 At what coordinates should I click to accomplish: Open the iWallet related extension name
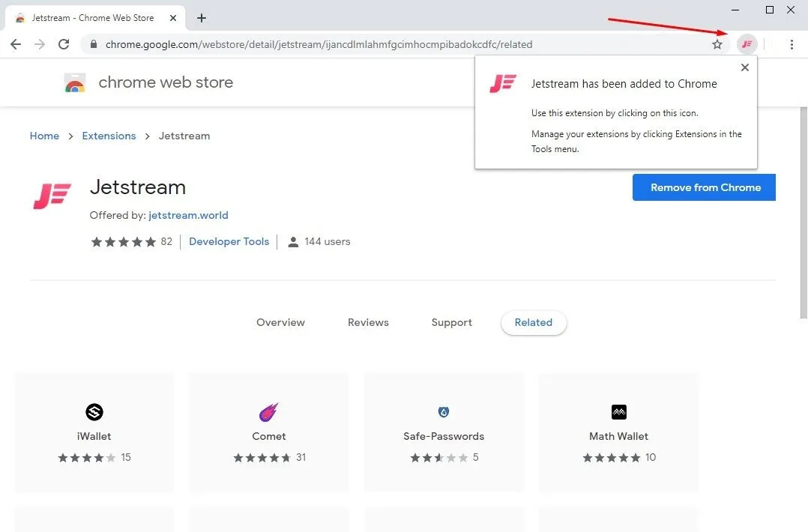(94, 436)
